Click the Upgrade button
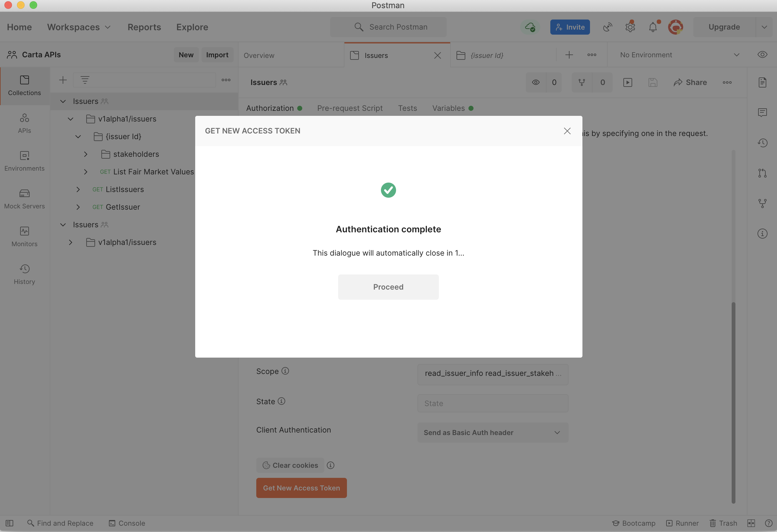 point(724,27)
